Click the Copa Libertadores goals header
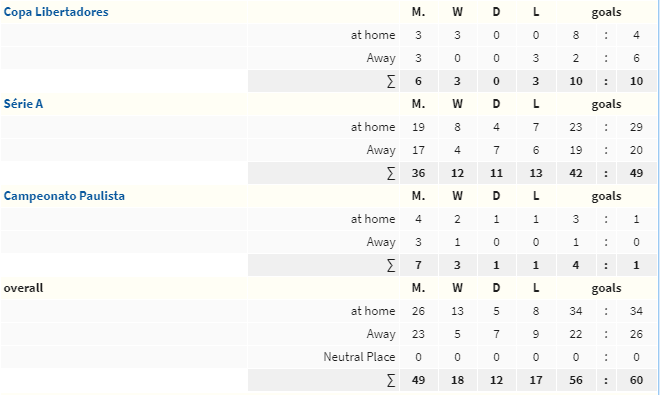Screen dimensions: 660x395 tap(606, 12)
